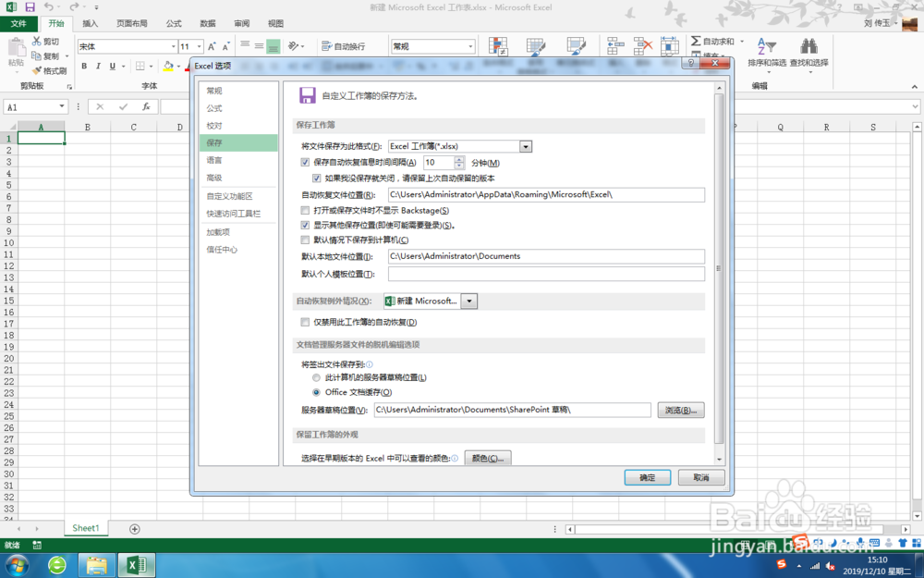The height and width of the screenshot is (578, 924).
Task: Select the 此计算机的服务器草稿位置 radio button
Action: 315,377
